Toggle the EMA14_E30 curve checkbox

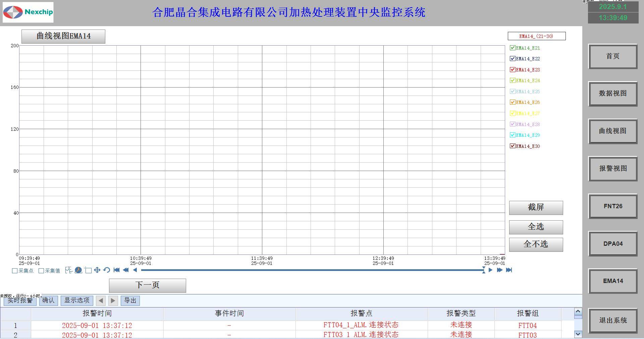pos(512,146)
